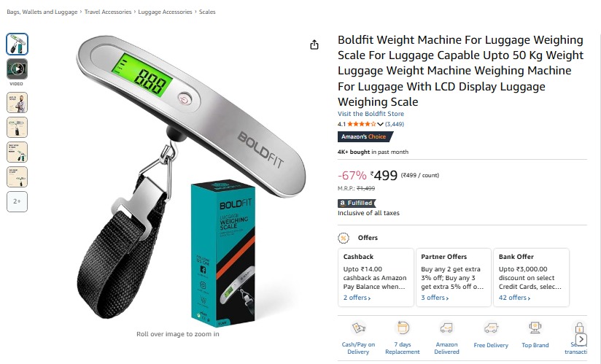Click the Amazon Fulfilled badge
Screen dimensions: 601x364
[x=357, y=203]
